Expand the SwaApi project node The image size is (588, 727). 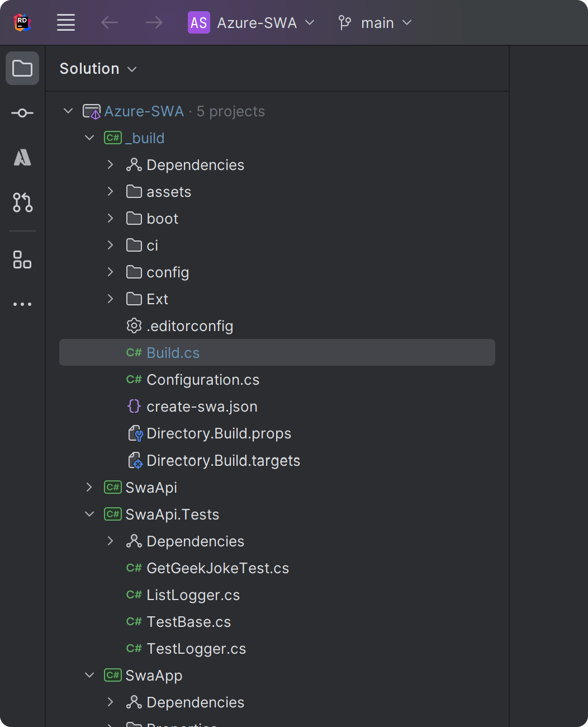[x=89, y=487]
